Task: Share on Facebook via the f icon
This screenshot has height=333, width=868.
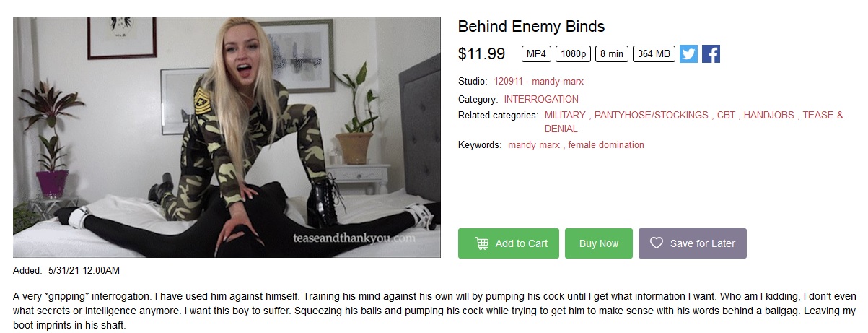Action: (711, 54)
